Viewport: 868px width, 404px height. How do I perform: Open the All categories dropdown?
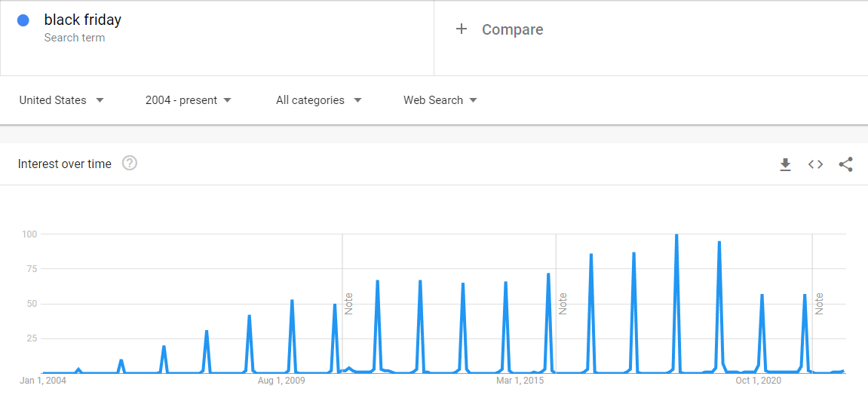pos(318,100)
